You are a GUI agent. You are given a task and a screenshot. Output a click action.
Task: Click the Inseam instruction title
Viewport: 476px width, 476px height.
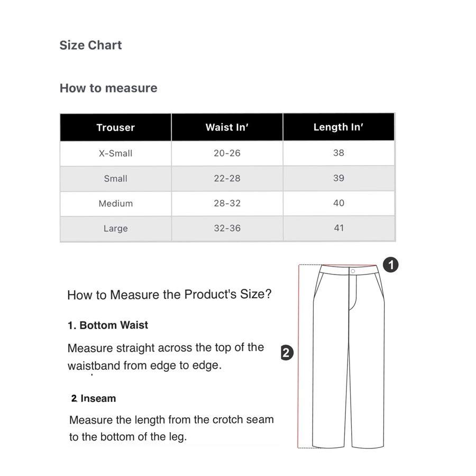pyautogui.click(x=94, y=399)
